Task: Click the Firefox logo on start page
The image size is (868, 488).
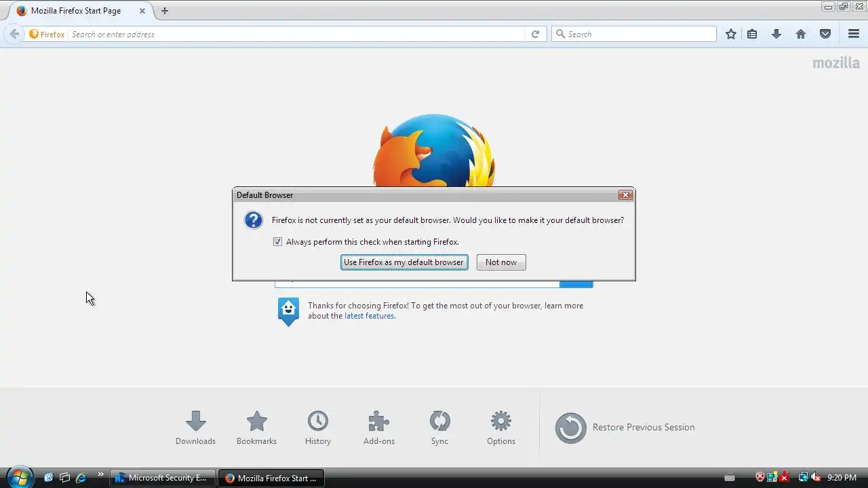Action: (434, 150)
